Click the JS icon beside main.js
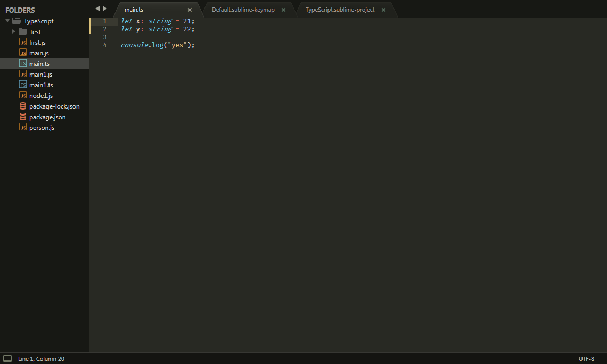The height and width of the screenshot is (364, 607). [23, 53]
